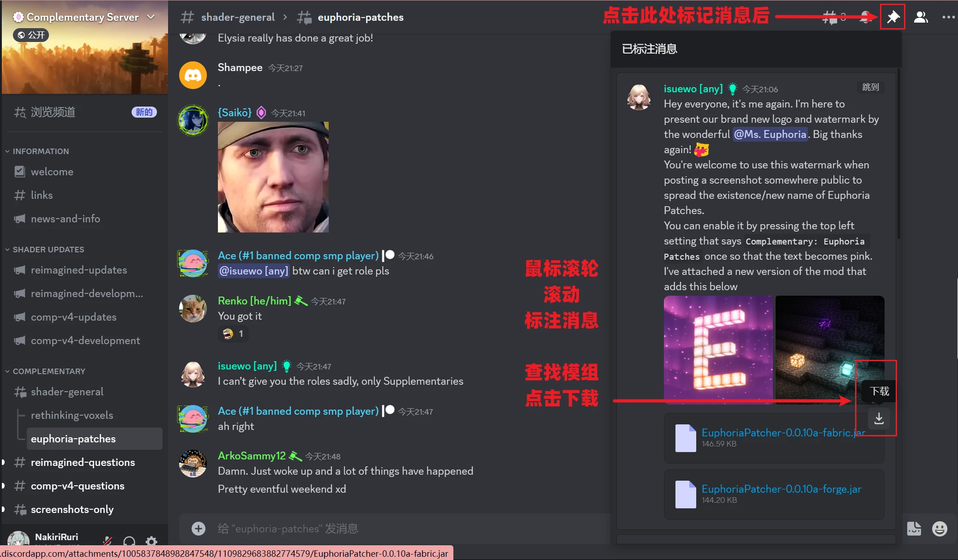Toggle the headphones deafen button
958x560 pixels.
pyautogui.click(x=129, y=541)
